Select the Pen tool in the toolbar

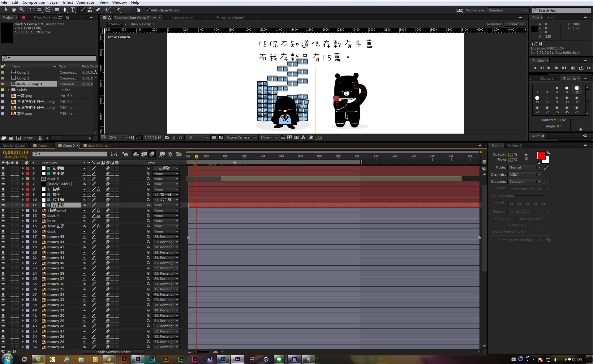[65, 10]
